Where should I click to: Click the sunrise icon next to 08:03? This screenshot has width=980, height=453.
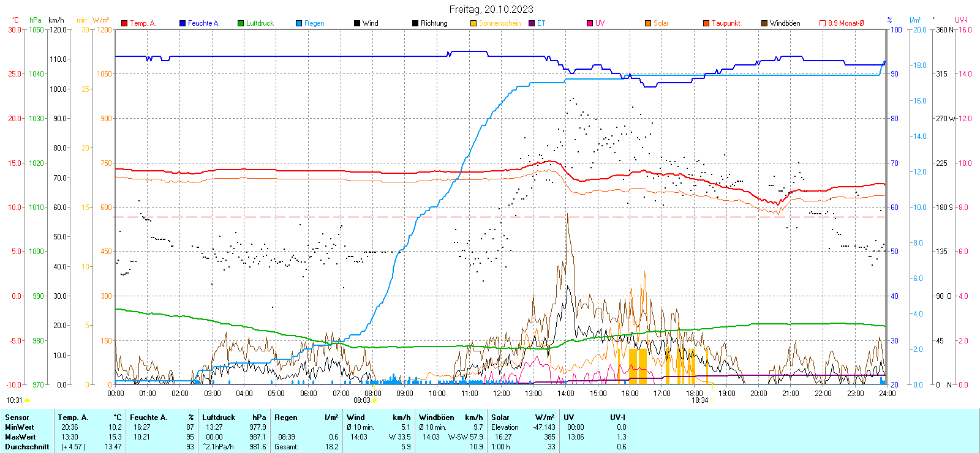pos(374,400)
